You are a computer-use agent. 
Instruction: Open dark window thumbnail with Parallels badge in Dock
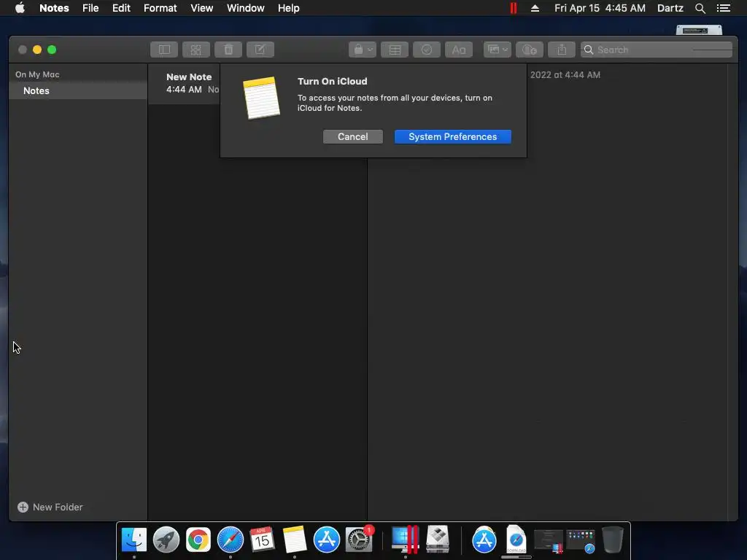click(549, 541)
